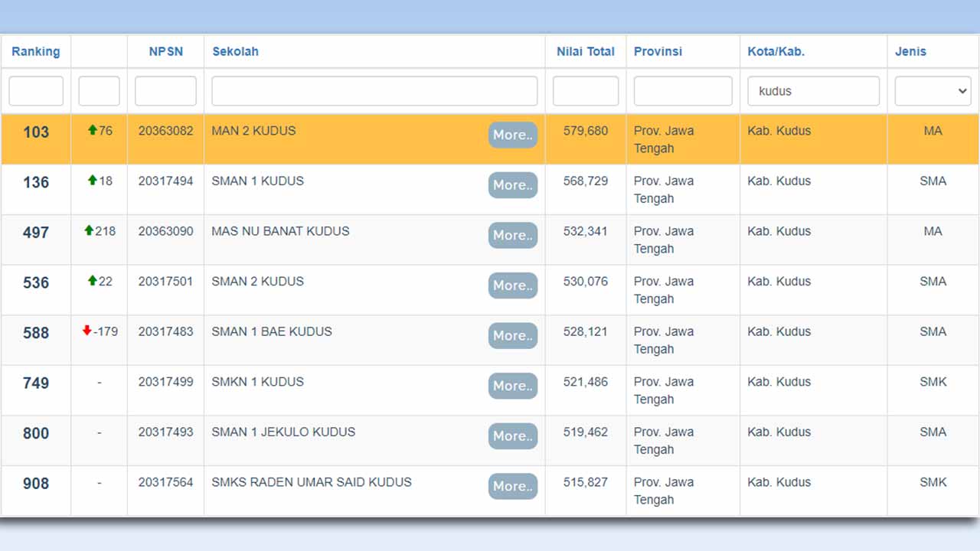Click the Kota/Kab. filter field containing kudus

813,91
